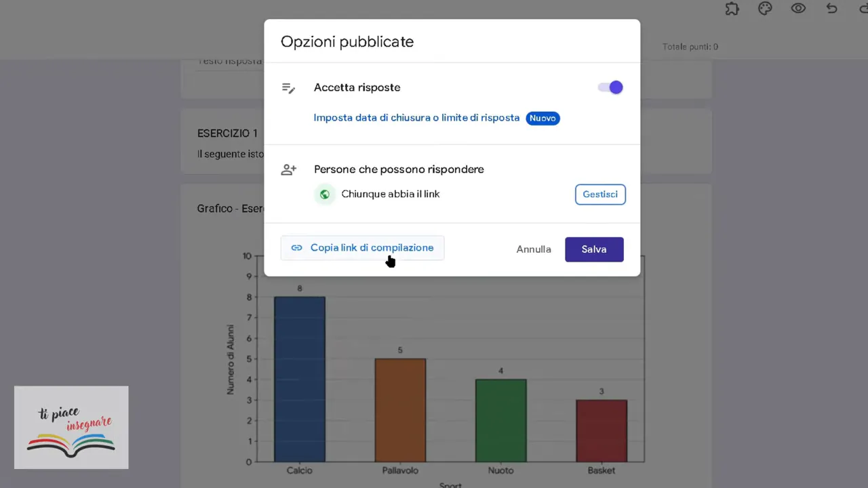The width and height of the screenshot is (868, 488).
Task: Click the Persone che possono rispondere text
Action: [399, 169]
